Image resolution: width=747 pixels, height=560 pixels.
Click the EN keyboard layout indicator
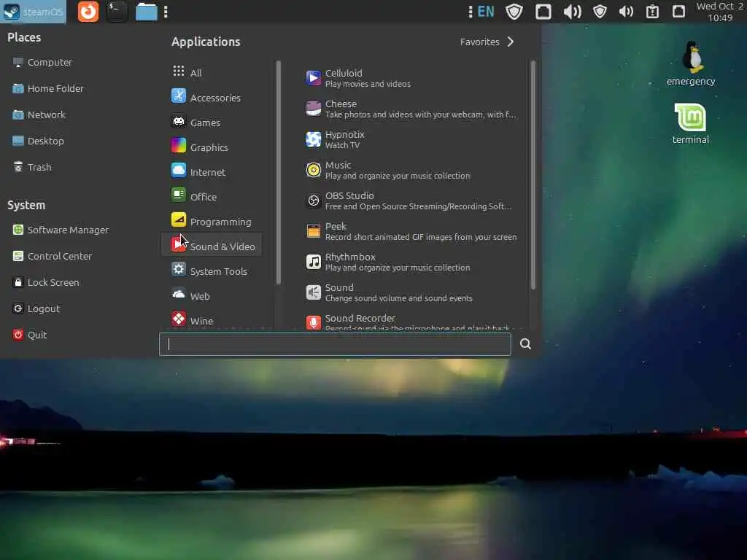(485, 12)
